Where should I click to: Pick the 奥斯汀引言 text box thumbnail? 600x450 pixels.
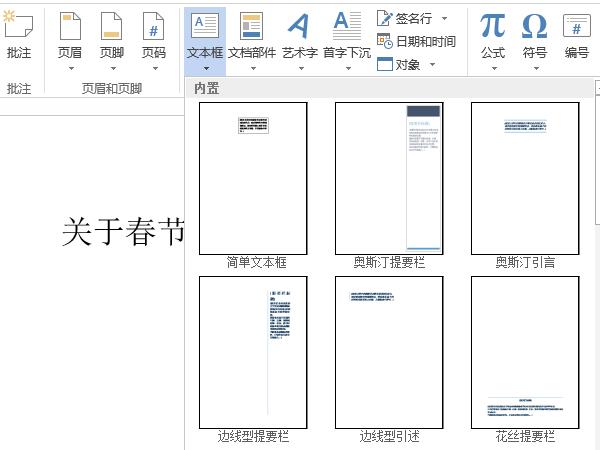pos(525,178)
